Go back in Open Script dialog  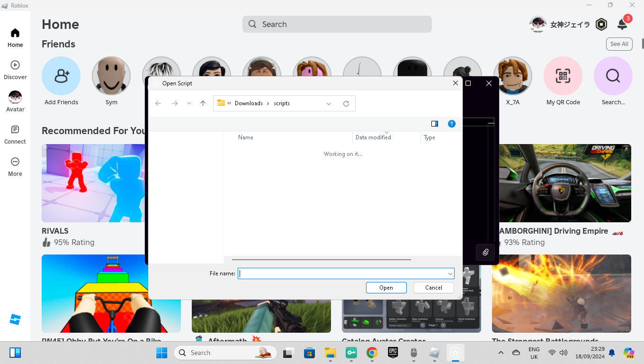click(158, 103)
